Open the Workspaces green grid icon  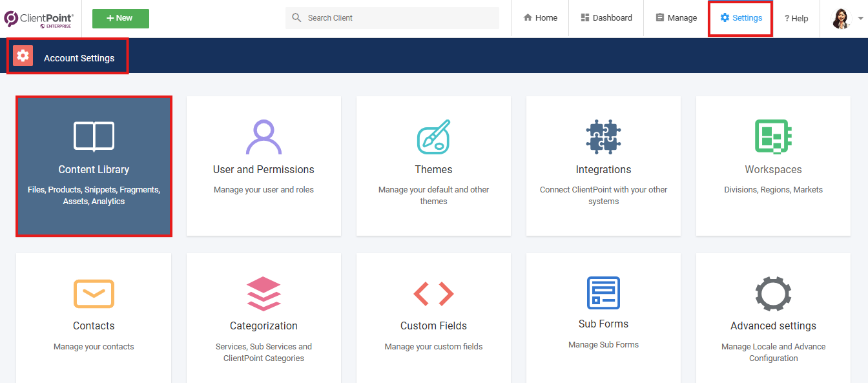coord(773,137)
